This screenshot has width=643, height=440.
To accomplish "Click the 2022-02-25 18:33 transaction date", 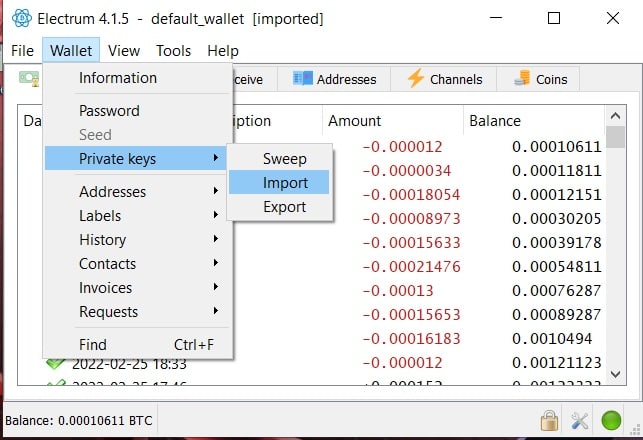I will click(129, 364).
